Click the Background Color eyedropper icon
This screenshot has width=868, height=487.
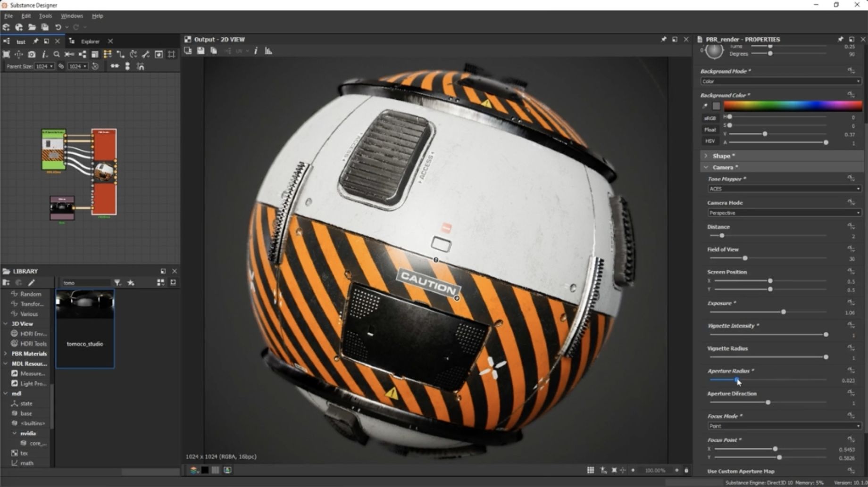(705, 106)
